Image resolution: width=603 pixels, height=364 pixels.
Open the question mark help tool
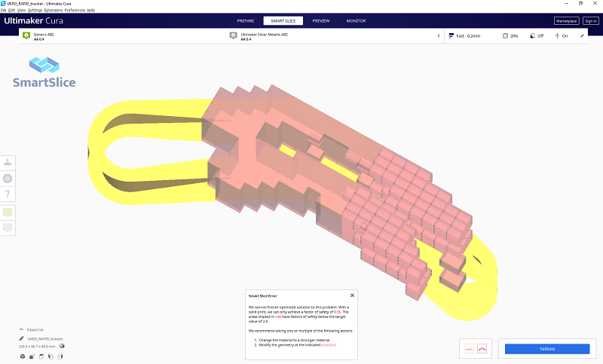[8, 195]
